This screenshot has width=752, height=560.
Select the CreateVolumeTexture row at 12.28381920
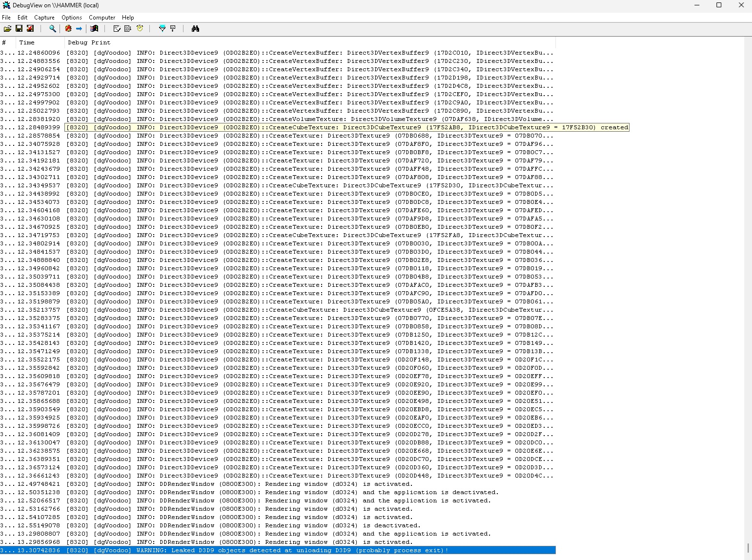tap(278, 119)
